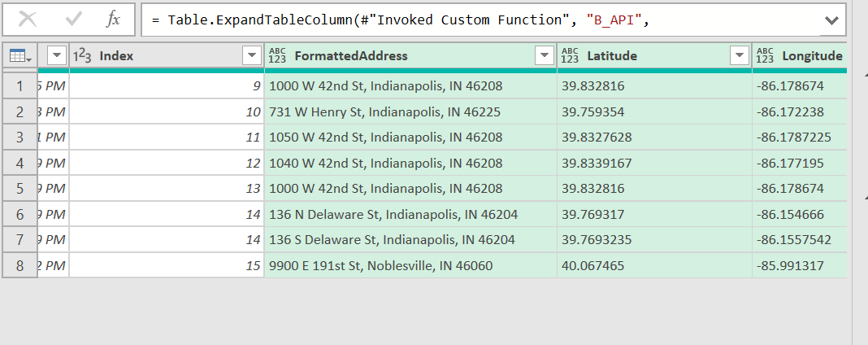Open filter dropdown of the partially hidden time column
This screenshot has width=868, height=345.
tap(57, 55)
